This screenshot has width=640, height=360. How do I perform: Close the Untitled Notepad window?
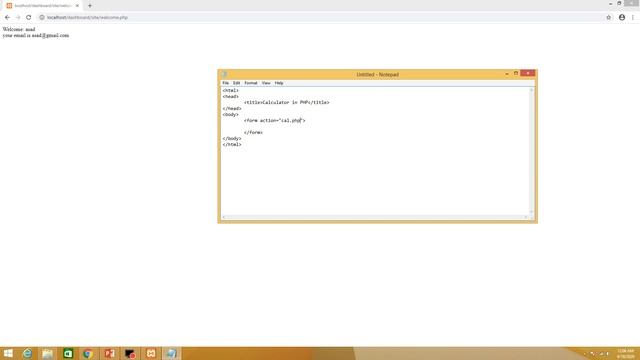pyautogui.click(x=527, y=73)
